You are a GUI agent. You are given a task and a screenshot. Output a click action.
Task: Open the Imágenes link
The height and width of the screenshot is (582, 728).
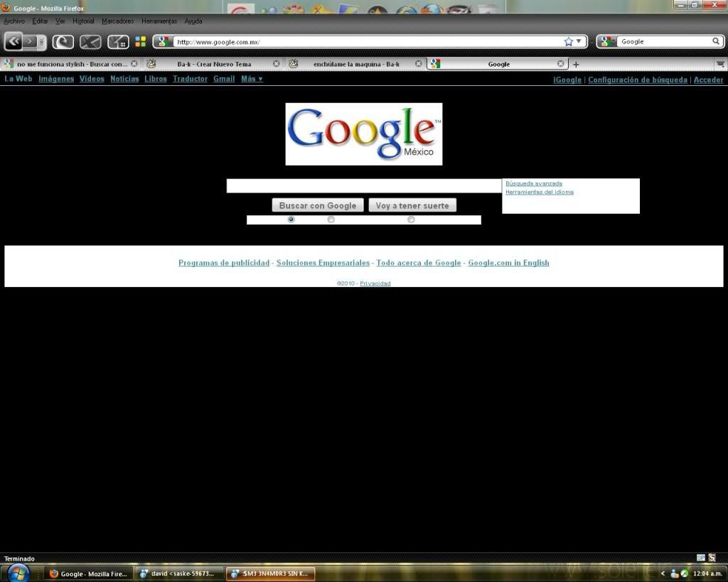click(x=56, y=78)
